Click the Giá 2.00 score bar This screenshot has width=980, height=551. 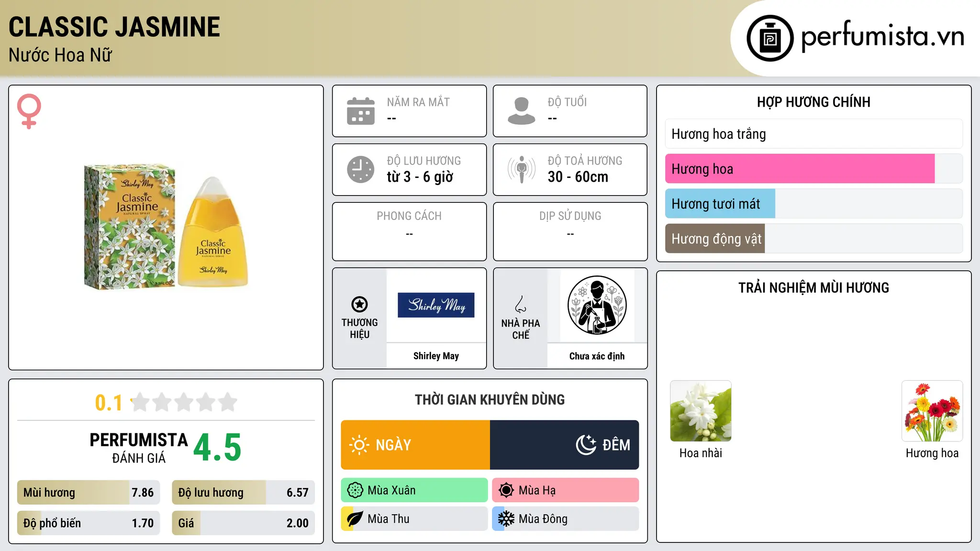[244, 523]
